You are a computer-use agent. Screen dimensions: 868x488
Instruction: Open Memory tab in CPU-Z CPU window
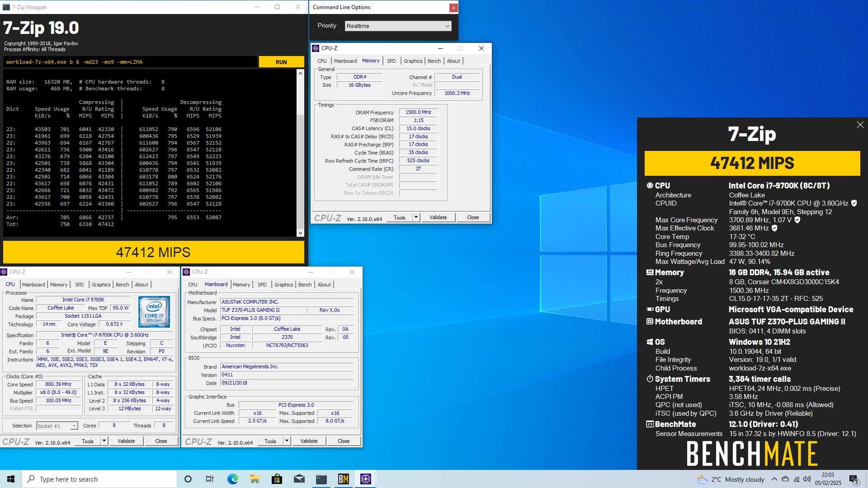pos(59,285)
